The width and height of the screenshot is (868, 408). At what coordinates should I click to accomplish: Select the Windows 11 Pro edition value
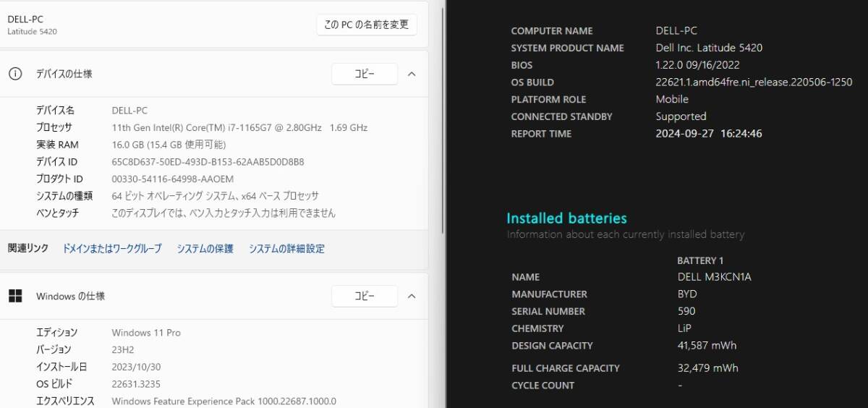[x=146, y=333]
